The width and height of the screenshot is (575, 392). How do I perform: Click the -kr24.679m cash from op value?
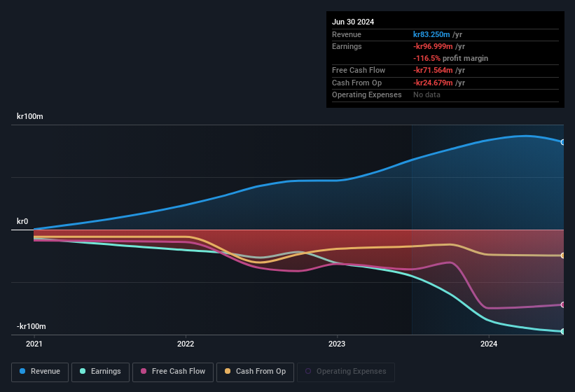point(433,83)
